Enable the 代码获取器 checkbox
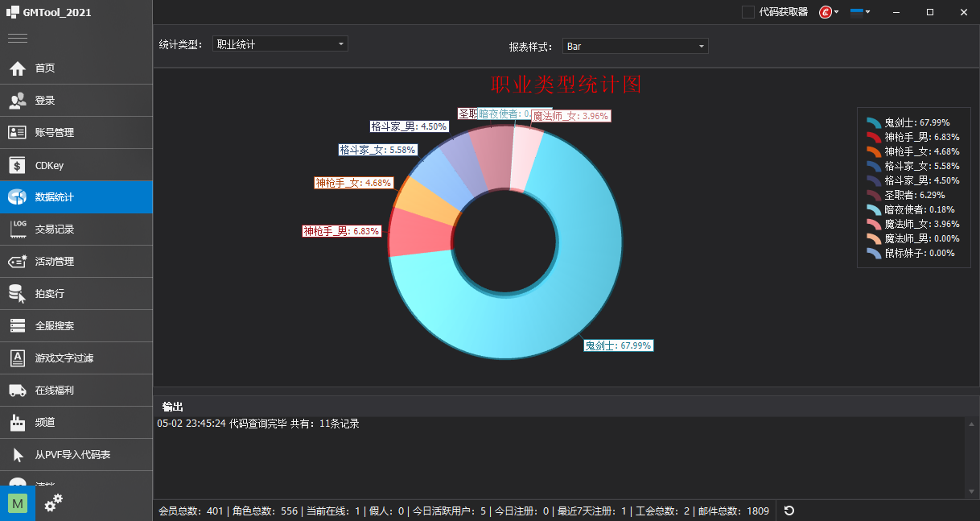980x521 pixels. tap(748, 12)
